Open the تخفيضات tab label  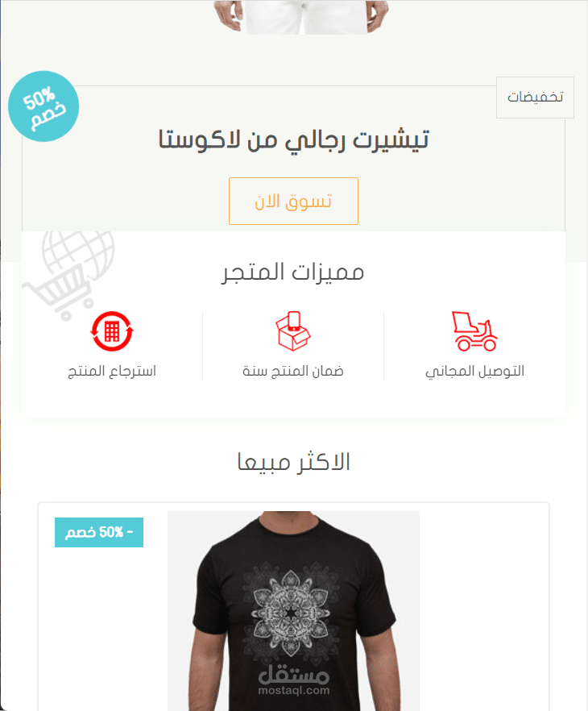pyautogui.click(x=535, y=97)
